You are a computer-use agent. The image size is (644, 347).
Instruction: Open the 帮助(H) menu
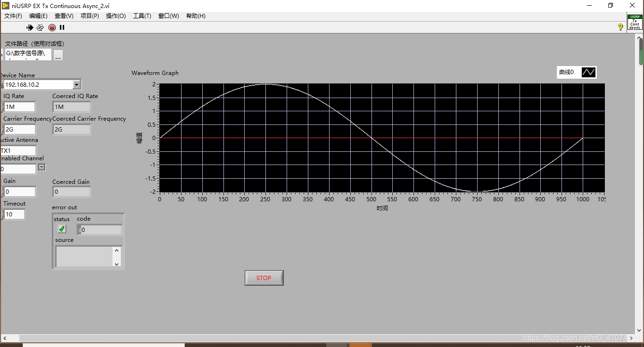tap(196, 16)
